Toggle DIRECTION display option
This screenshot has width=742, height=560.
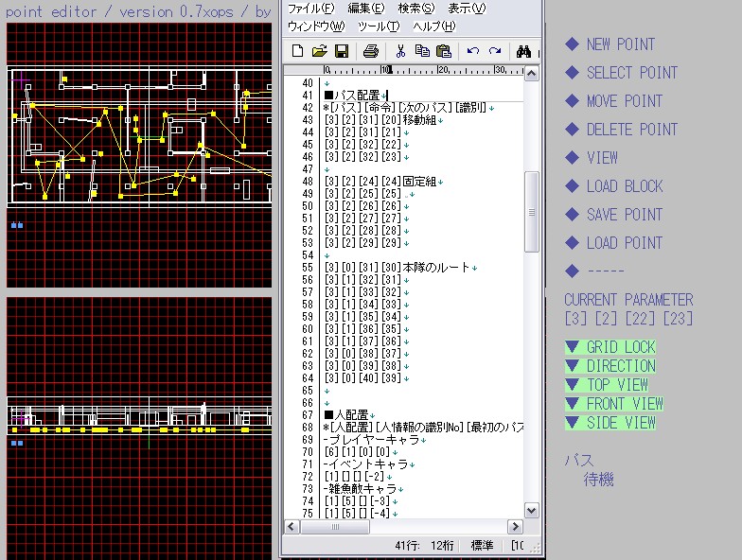[x=609, y=365]
